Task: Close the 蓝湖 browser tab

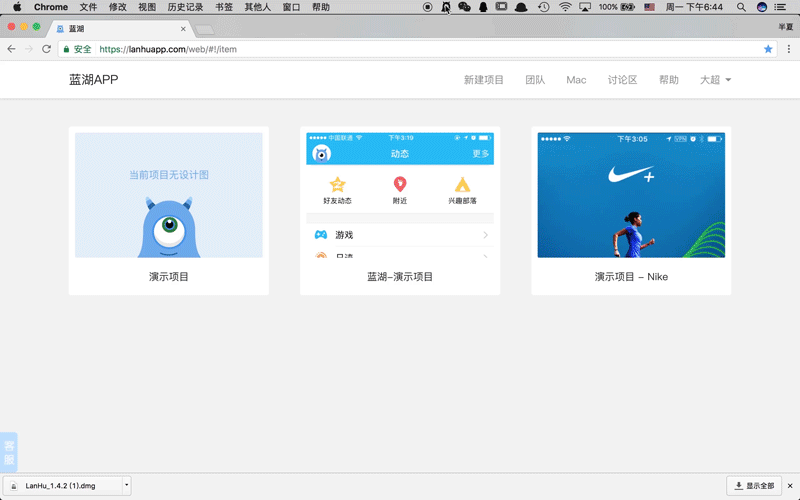Action: (x=183, y=29)
